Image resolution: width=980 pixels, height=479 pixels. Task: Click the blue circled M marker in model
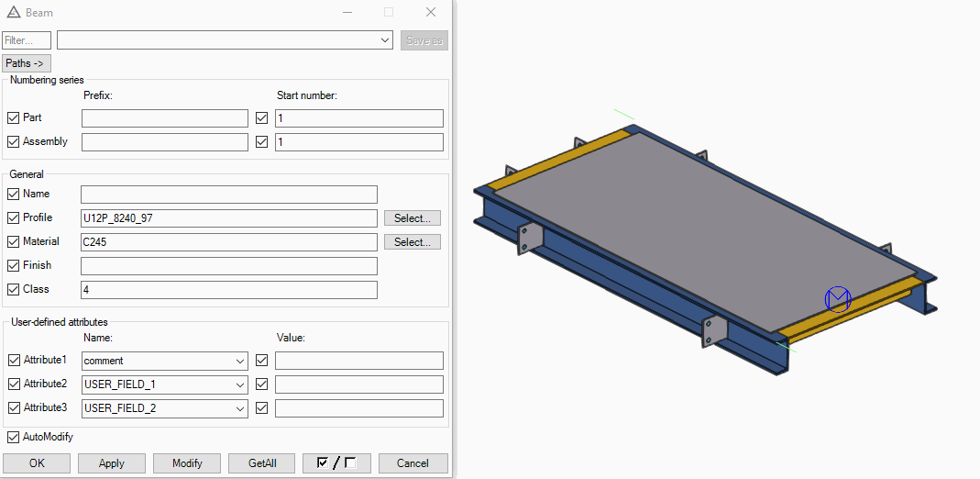click(838, 299)
